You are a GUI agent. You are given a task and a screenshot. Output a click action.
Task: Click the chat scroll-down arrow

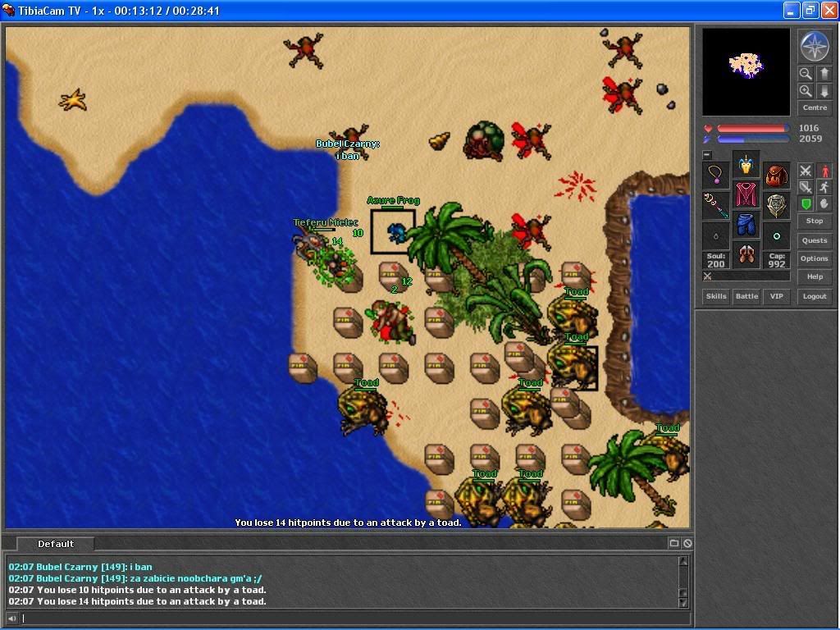[683, 602]
